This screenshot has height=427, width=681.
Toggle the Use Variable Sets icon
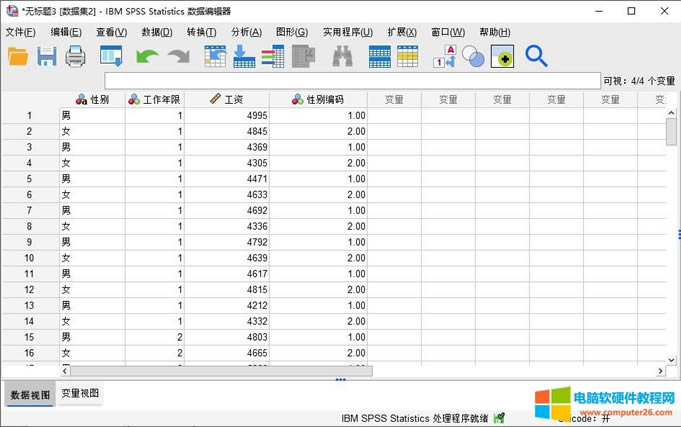pyautogui.click(x=473, y=57)
